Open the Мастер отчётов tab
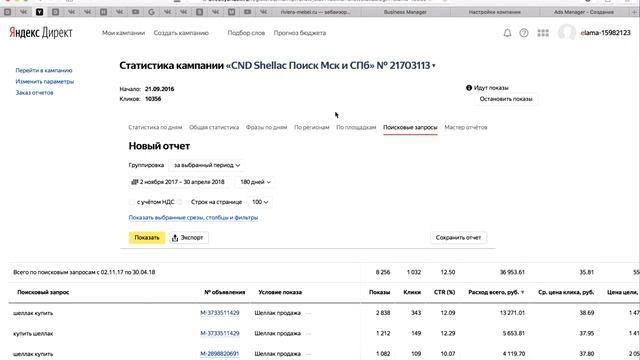The width and height of the screenshot is (640, 360). click(x=466, y=127)
